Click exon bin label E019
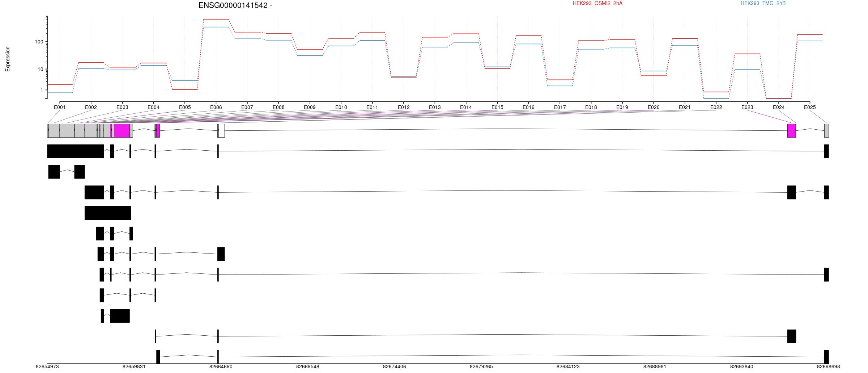The image size is (868, 373). click(622, 107)
